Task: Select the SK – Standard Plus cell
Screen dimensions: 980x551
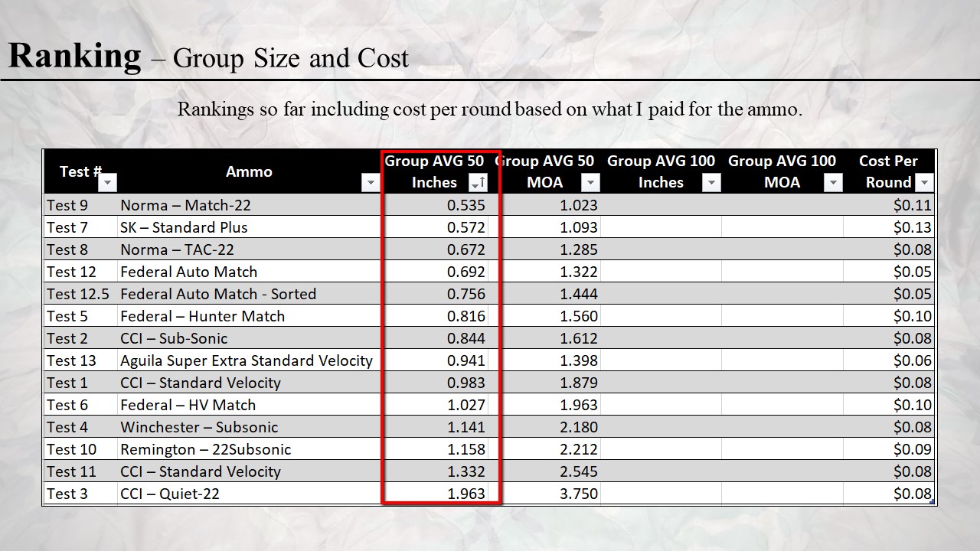Action: click(249, 227)
